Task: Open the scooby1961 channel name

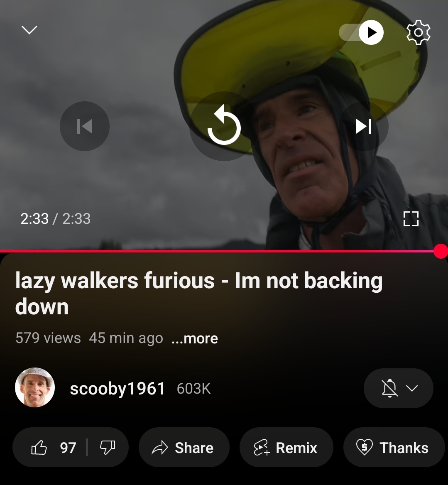Action: [118, 389]
